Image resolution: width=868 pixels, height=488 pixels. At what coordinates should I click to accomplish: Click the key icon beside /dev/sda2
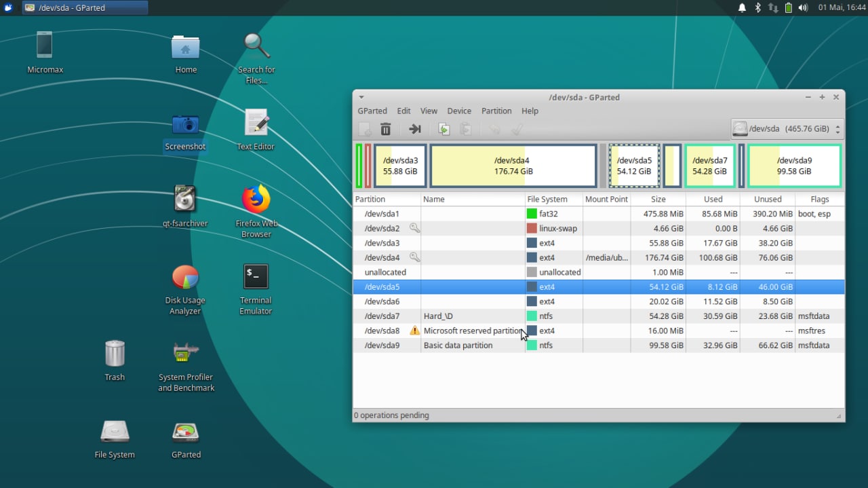(x=414, y=228)
